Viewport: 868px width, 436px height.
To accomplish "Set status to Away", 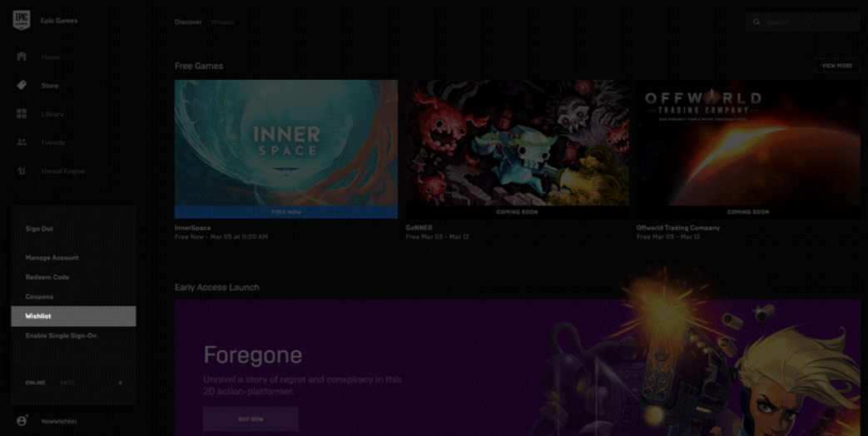I will [x=67, y=382].
